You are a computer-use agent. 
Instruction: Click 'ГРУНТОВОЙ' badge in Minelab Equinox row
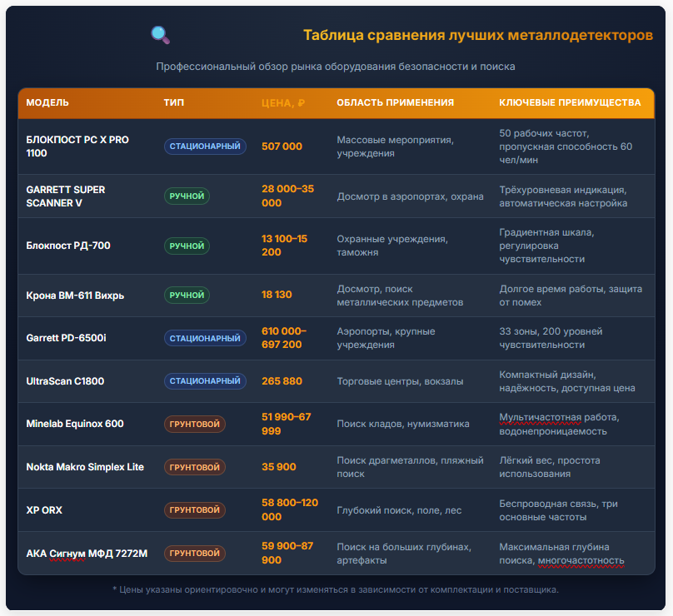click(x=195, y=424)
